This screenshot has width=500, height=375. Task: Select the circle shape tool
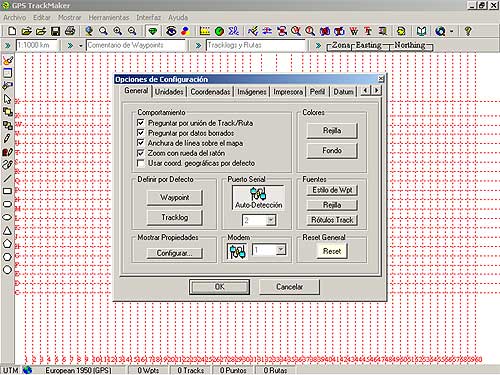(x=7, y=270)
